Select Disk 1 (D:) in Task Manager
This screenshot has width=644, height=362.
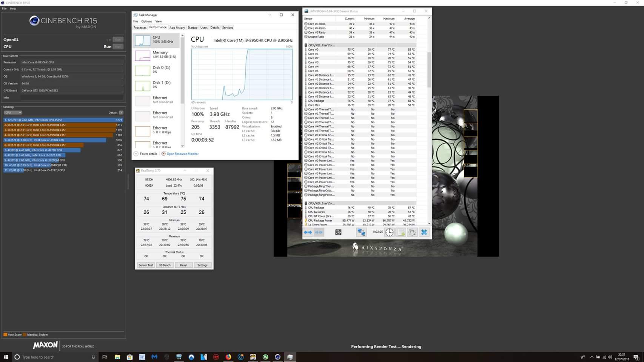(157, 85)
